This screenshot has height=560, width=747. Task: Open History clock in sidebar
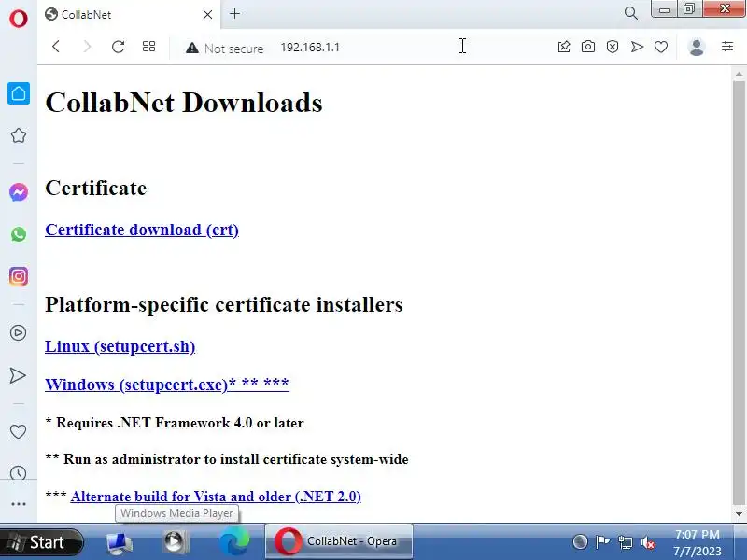coord(18,473)
